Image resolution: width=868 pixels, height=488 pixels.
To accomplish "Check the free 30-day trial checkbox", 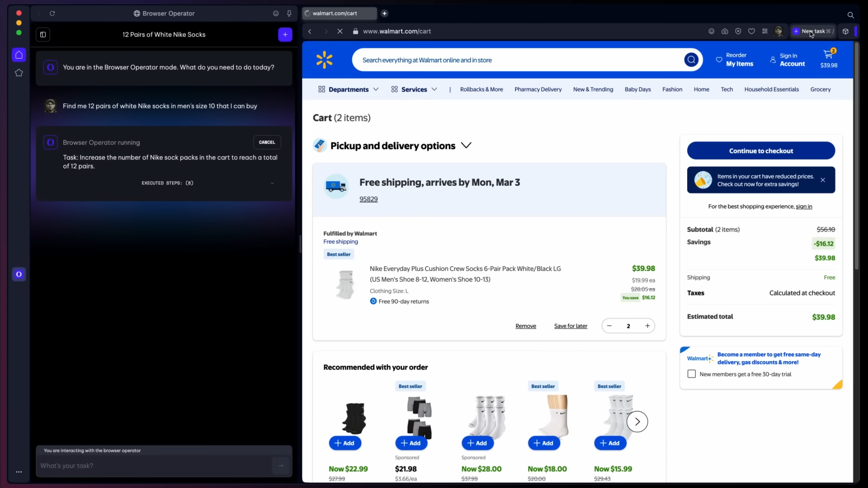I will tap(692, 374).
